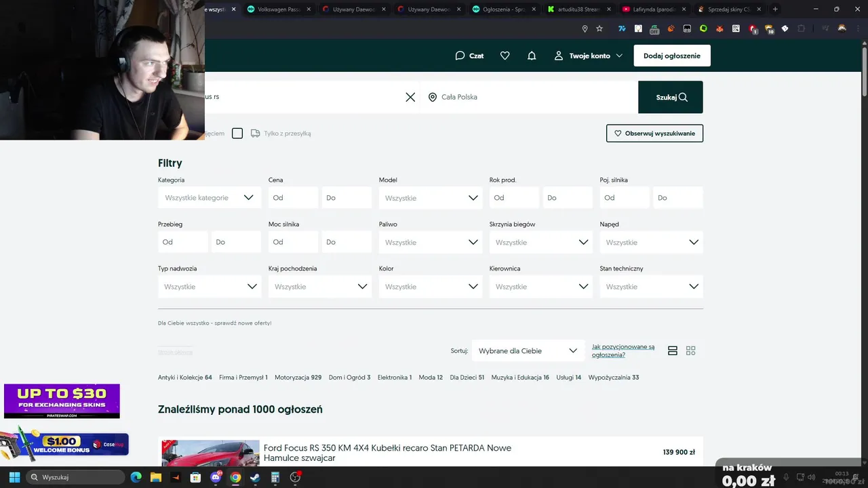Open Discord from the taskbar

(x=216, y=477)
